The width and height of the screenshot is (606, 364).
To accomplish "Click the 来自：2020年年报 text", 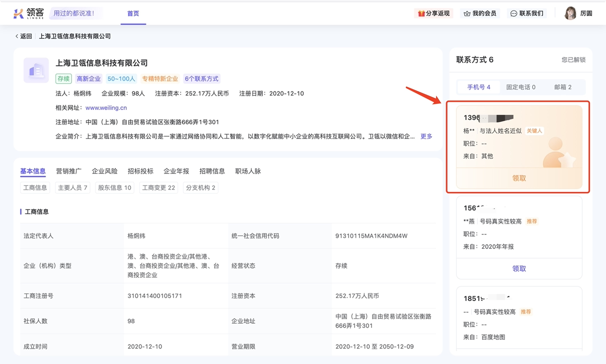I will [x=489, y=247].
